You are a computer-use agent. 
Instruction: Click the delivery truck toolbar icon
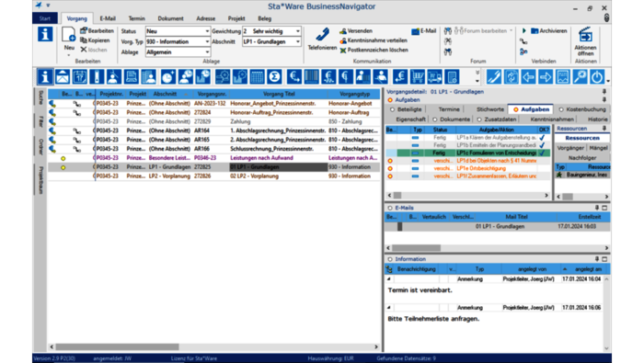click(x=434, y=76)
